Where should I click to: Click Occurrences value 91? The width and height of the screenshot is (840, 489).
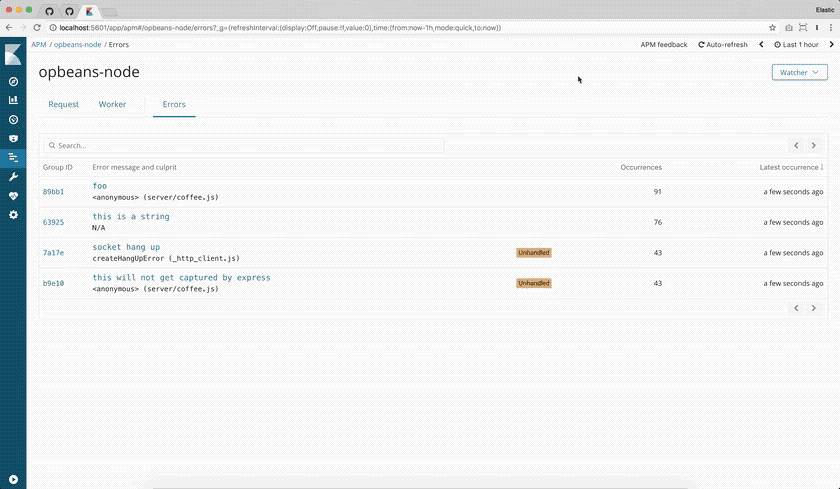point(657,192)
